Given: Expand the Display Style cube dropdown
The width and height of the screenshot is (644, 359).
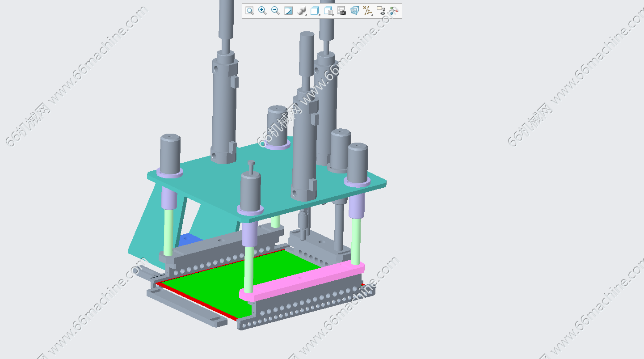Looking at the screenshot, I should point(315,11).
